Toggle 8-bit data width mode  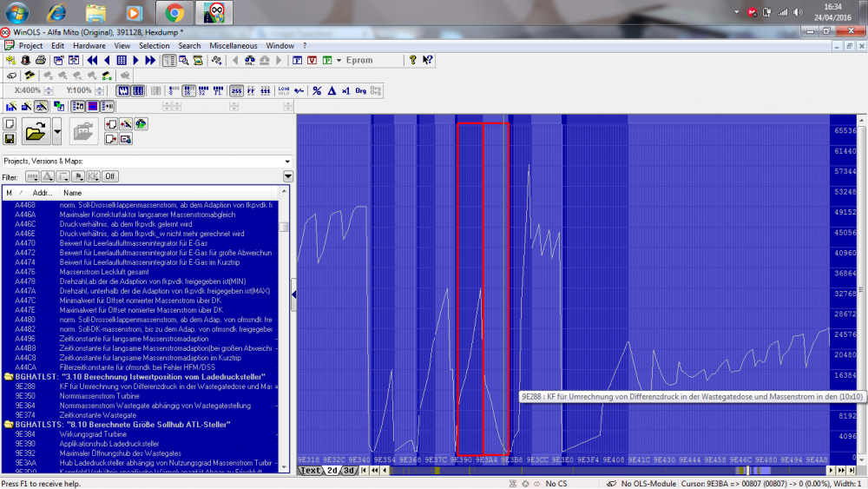pyautogui.click(x=174, y=91)
